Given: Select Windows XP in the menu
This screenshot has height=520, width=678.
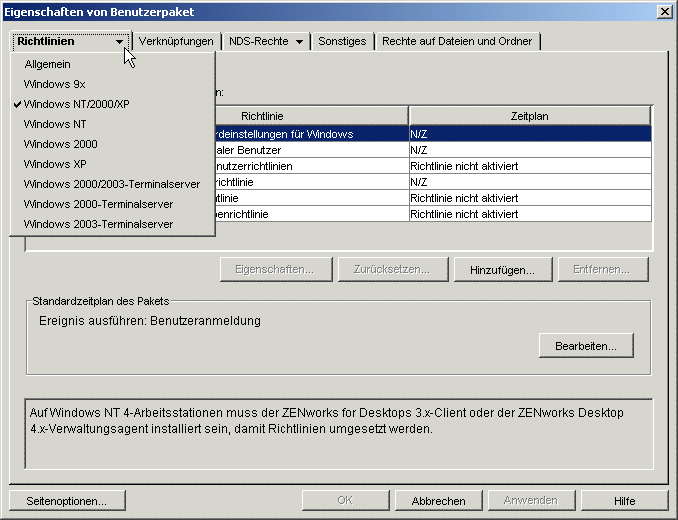Looking at the screenshot, I should coord(57,164).
